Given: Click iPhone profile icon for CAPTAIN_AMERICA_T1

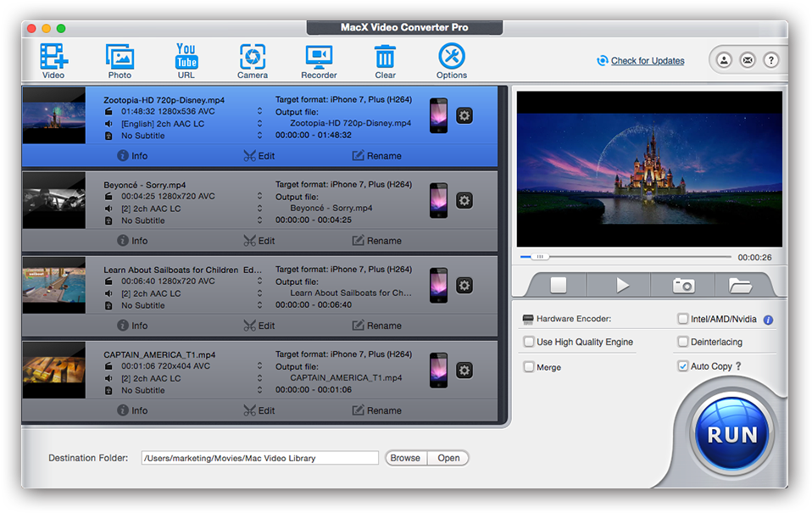Looking at the screenshot, I should tap(438, 371).
